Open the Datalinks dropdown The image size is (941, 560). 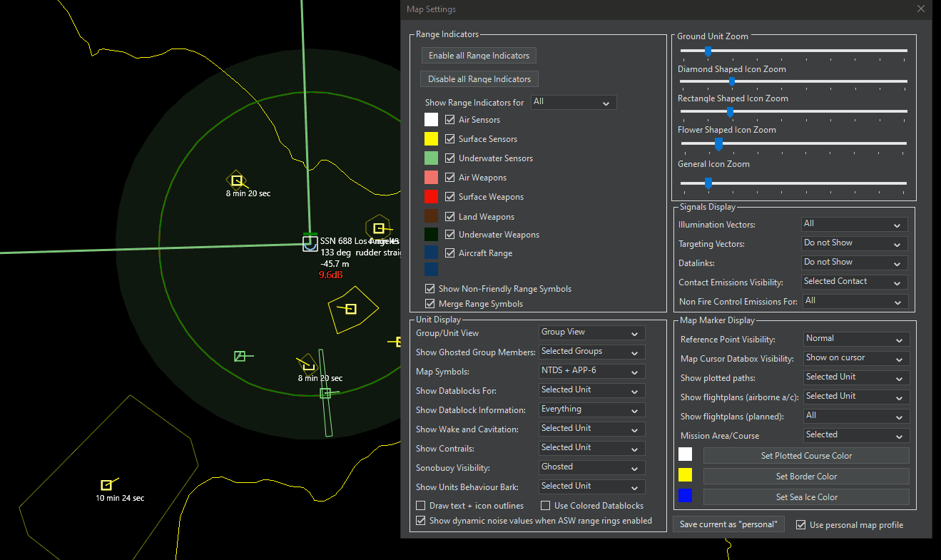coord(855,263)
